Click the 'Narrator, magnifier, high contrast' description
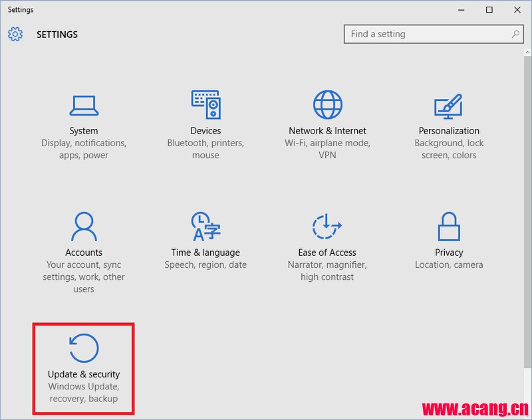This screenshot has width=532, height=420. click(327, 271)
